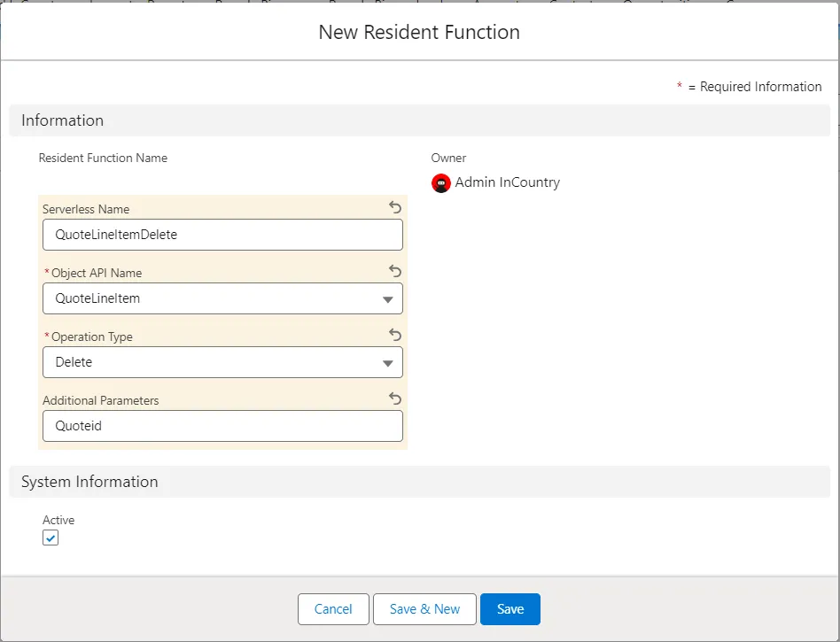Click the Owner field label

point(448,159)
